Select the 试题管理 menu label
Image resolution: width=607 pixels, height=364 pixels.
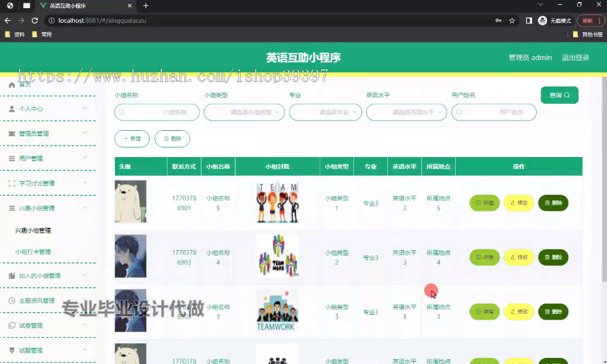point(31,351)
